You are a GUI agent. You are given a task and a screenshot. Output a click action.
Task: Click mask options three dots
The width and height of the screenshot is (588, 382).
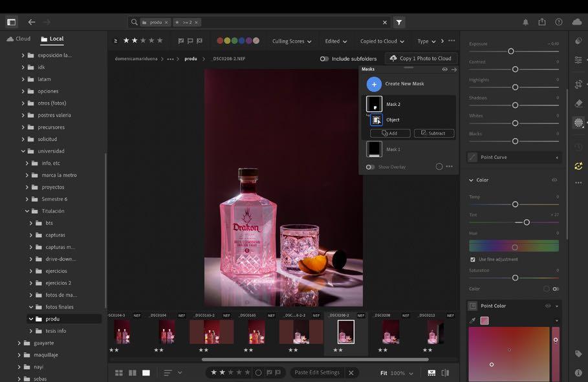pos(450,167)
